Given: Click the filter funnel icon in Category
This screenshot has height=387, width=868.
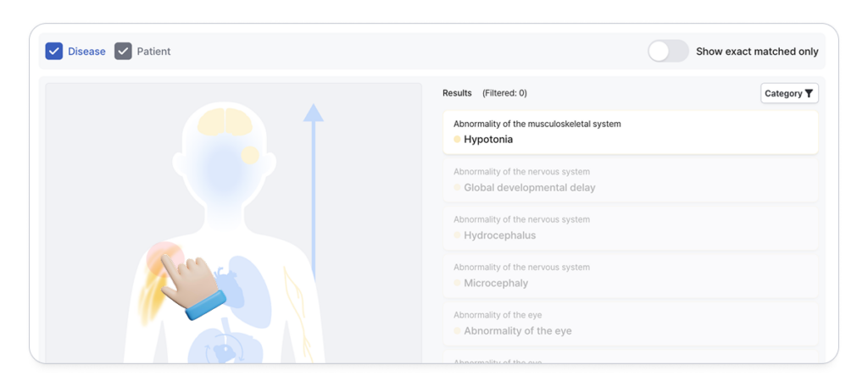Looking at the screenshot, I should tap(810, 94).
